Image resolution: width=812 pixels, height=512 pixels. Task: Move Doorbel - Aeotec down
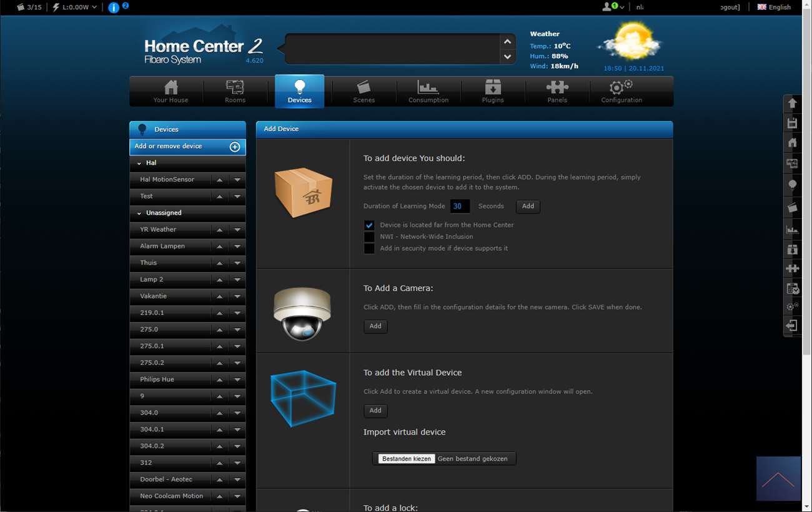pos(237,480)
